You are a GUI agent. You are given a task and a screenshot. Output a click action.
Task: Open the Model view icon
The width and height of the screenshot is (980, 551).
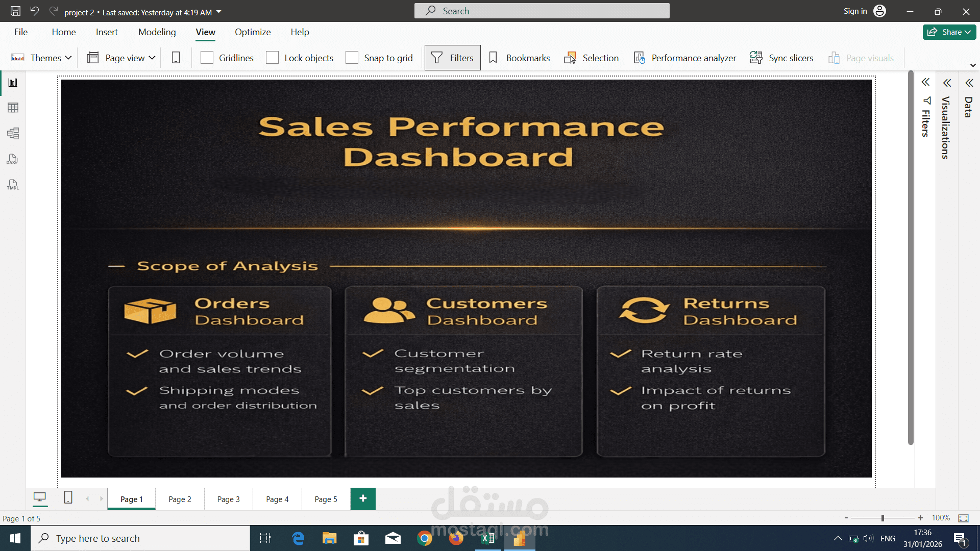click(x=13, y=134)
